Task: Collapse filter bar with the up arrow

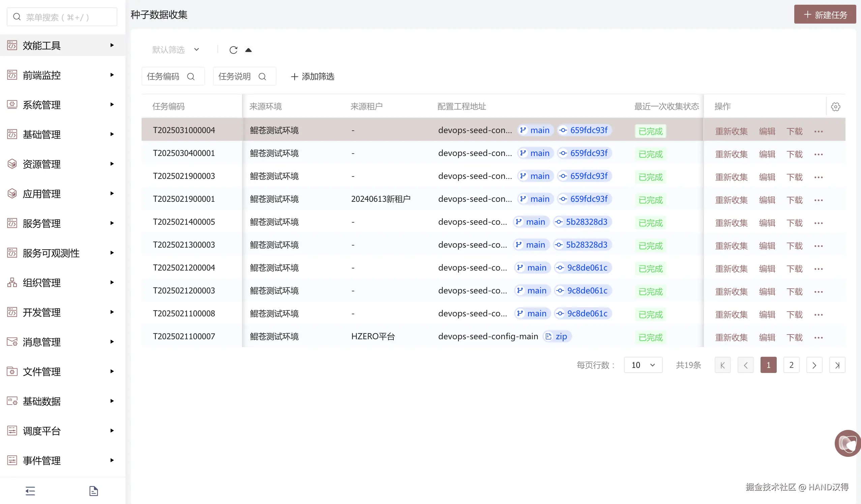Action: coord(248,50)
